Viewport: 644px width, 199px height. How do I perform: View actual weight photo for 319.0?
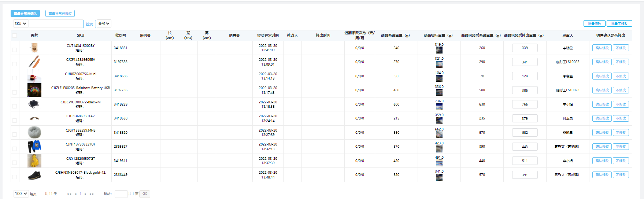439,50
